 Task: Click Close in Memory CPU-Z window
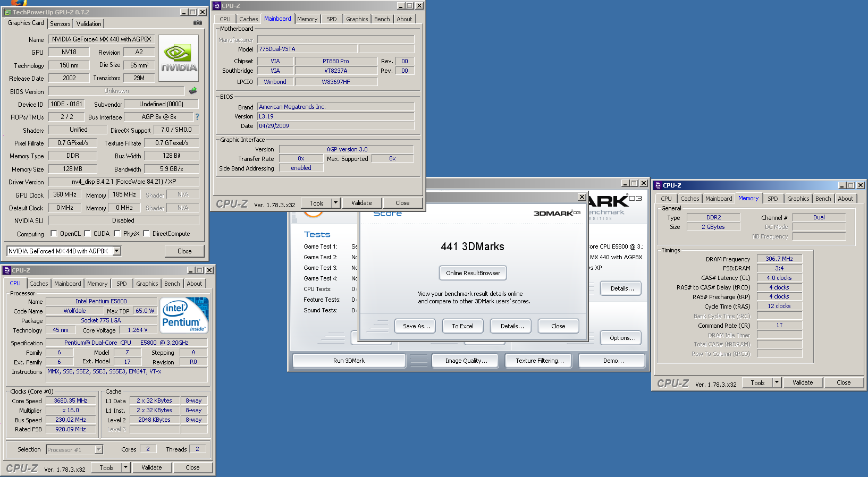pyautogui.click(x=844, y=382)
